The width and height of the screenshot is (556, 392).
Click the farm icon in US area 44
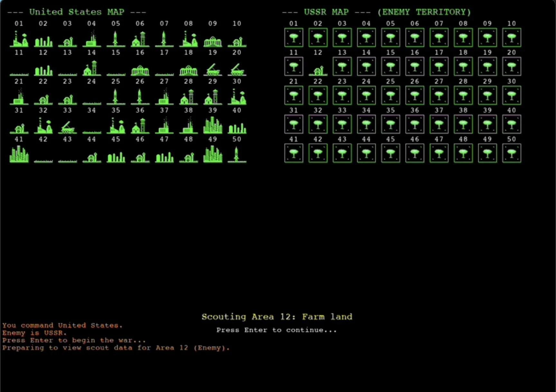(92, 157)
